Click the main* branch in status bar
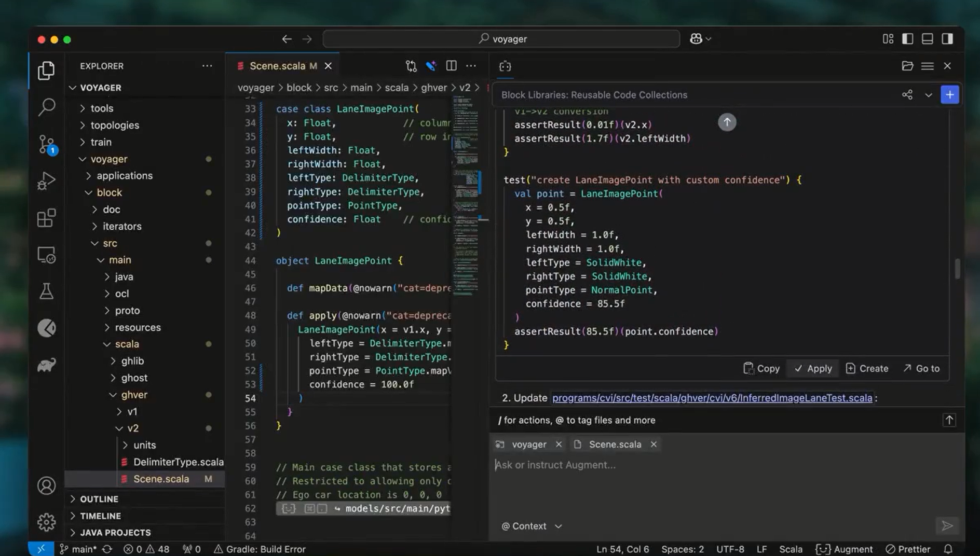Screen dimensions: 980x556 (x=78, y=549)
